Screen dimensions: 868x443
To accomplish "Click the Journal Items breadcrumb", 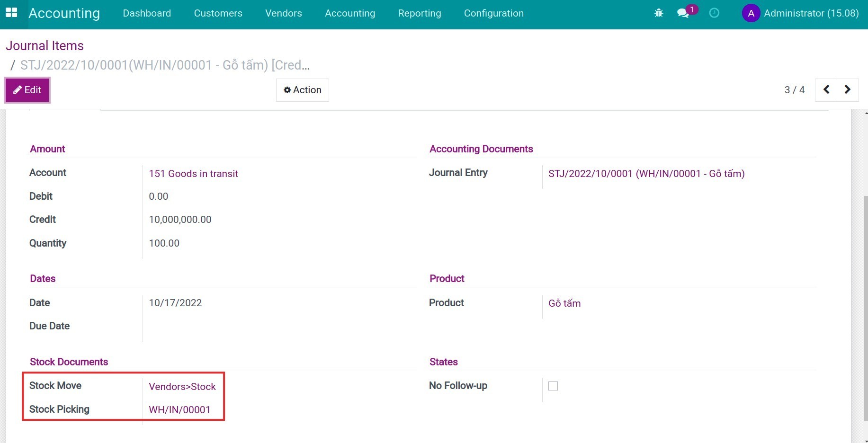I will 45,46.
